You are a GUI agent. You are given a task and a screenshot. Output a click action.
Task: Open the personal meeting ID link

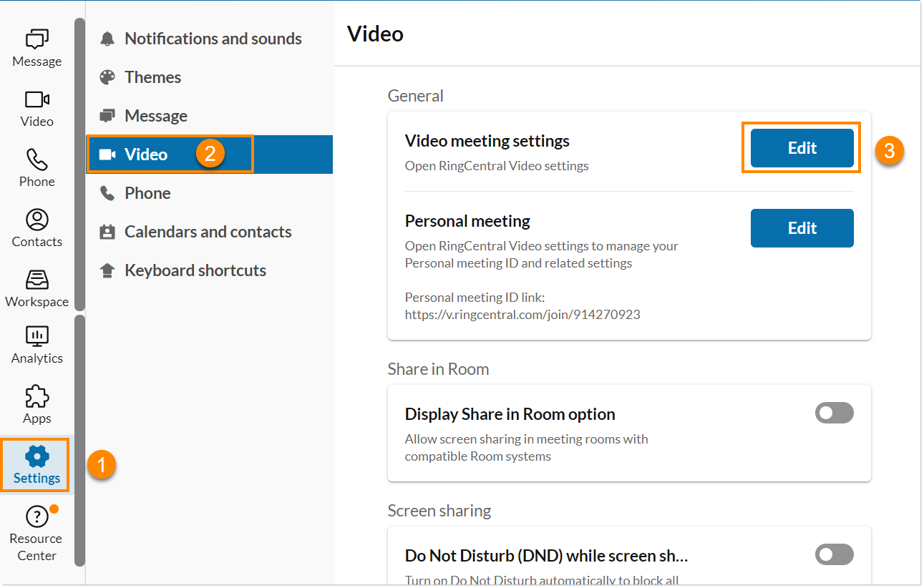[x=522, y=314]
